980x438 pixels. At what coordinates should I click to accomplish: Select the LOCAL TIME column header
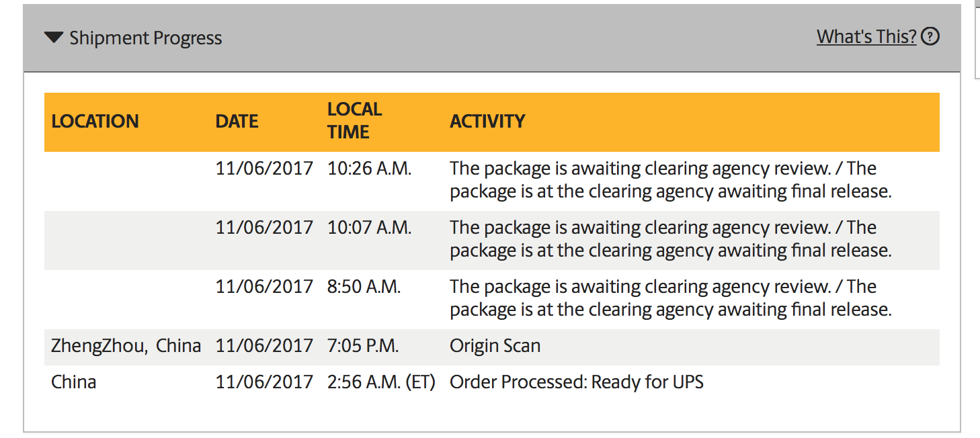coord(355,121)
